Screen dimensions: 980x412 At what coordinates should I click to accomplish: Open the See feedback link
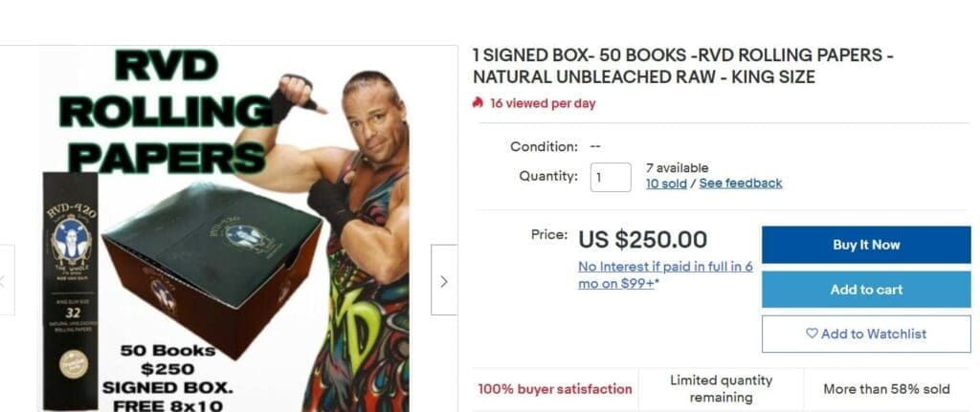741,184
